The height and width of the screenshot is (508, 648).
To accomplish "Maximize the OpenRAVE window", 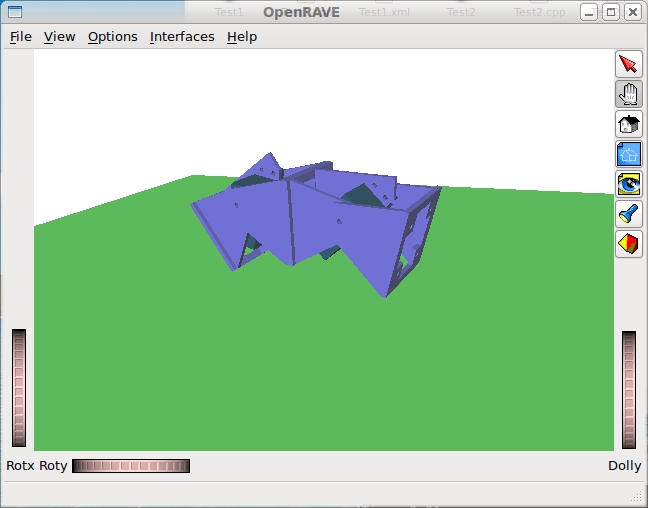I will (x=611, y=12).
